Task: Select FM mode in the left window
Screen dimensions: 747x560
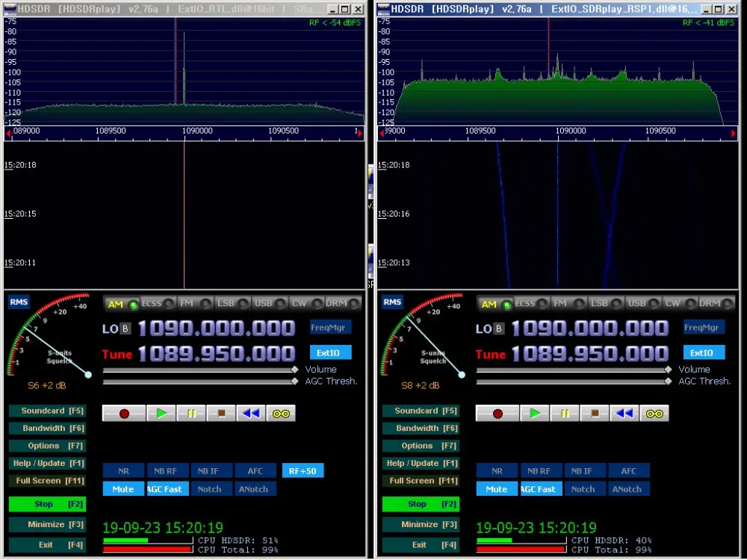Action: click(195, 303)
